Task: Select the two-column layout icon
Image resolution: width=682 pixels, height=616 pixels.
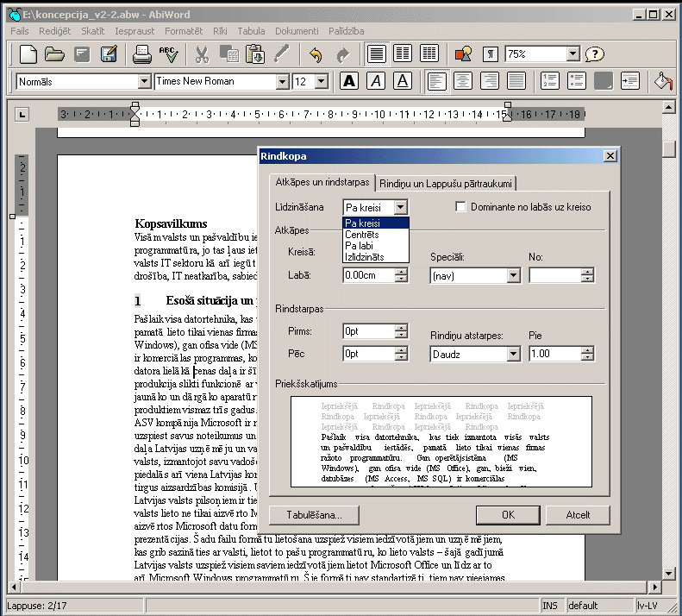Action: point(403,54)
